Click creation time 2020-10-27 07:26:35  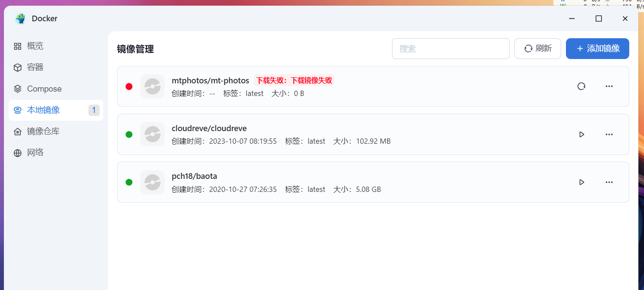(243, 189)
